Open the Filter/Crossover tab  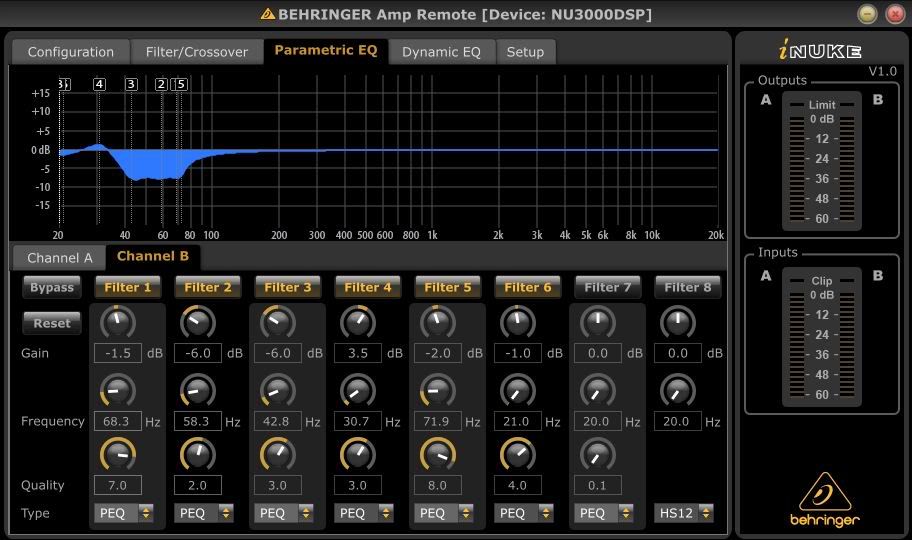(x=197, y=52)
